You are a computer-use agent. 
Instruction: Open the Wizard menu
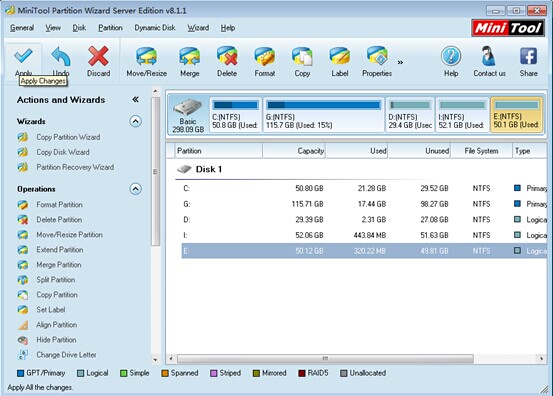198,28
